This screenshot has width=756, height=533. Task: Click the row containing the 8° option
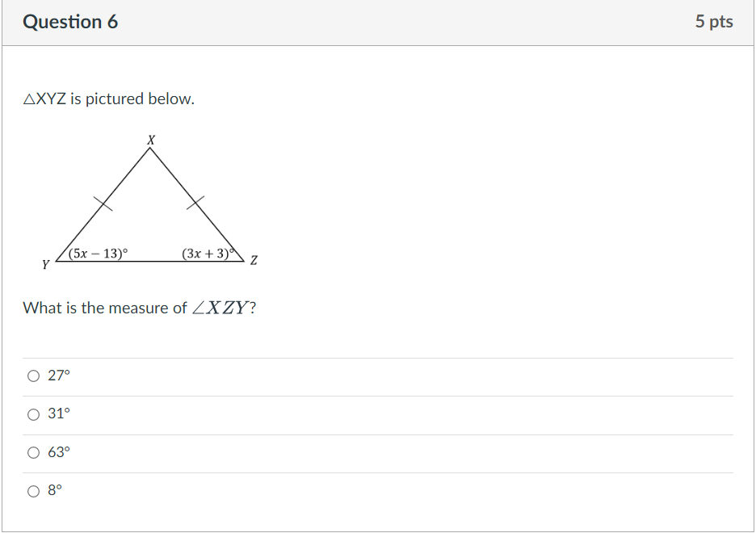[x=323, y=489]
